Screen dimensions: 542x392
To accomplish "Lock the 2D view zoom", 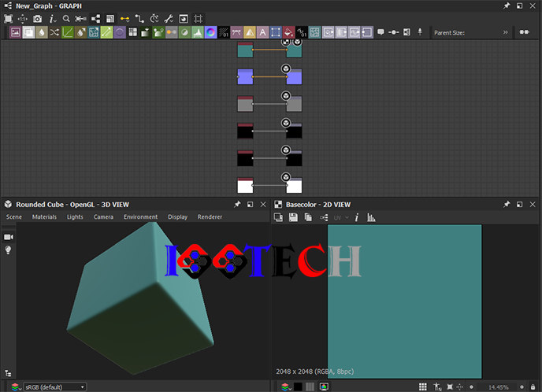I will pos(533,387).
